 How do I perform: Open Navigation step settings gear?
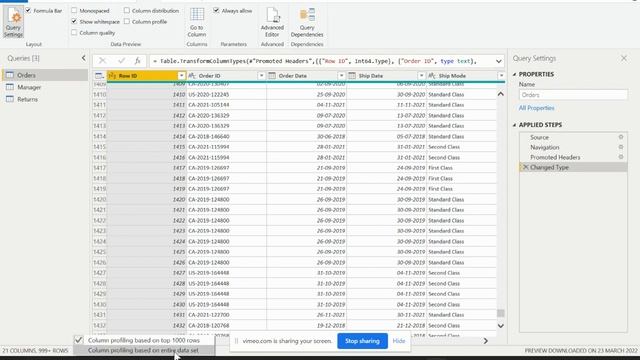point(621,147)
